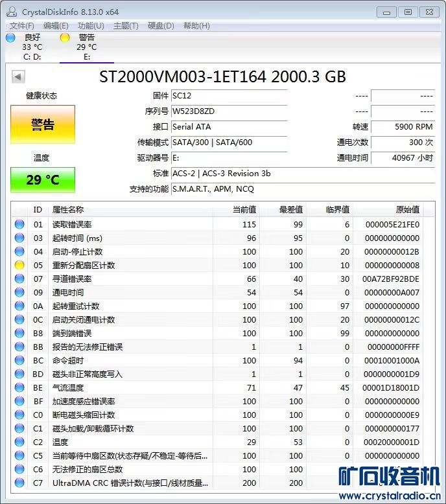
Task: Click blue status orb for 04 启动-停止计数
Action: pyautogui.click(x=19, y=251)
